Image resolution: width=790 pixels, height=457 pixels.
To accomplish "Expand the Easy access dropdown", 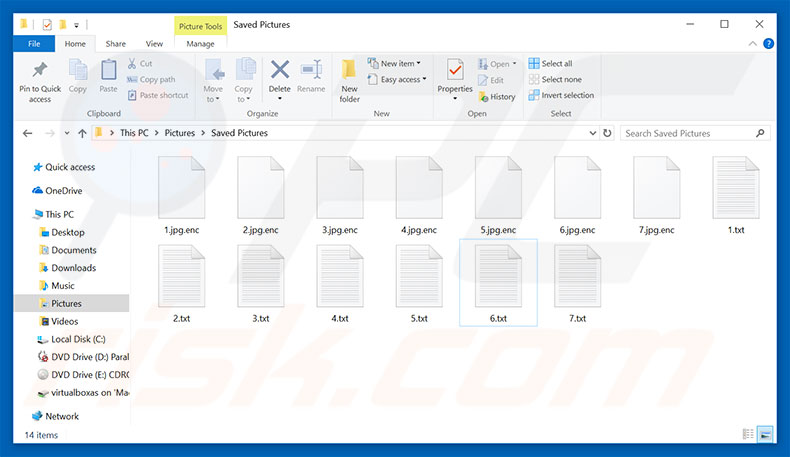I will coord(397,80).
